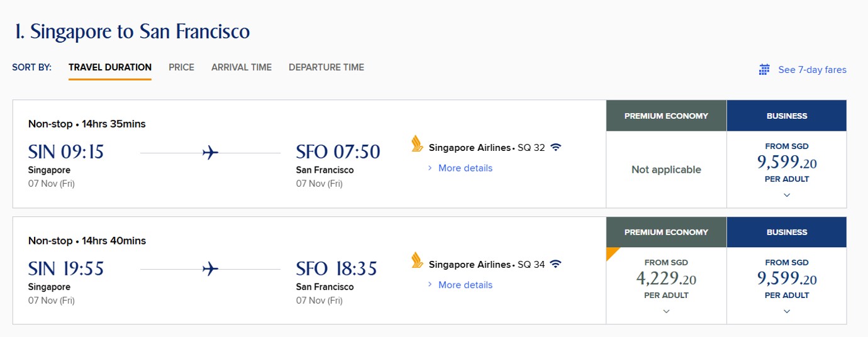
Task: Click the Singapore Airlines logo for SQ 32
Action: (416, 144)
